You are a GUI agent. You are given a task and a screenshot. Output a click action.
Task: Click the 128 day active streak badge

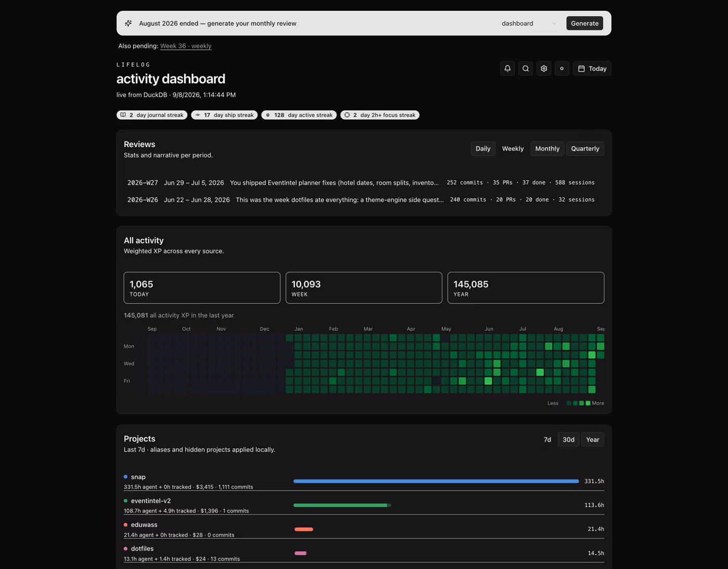point(299,115)
